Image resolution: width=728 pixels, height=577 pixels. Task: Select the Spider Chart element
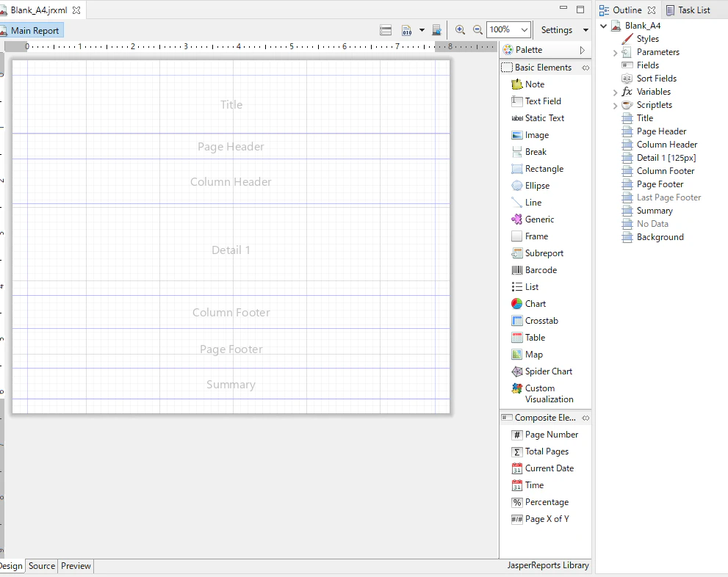(541, 371)
